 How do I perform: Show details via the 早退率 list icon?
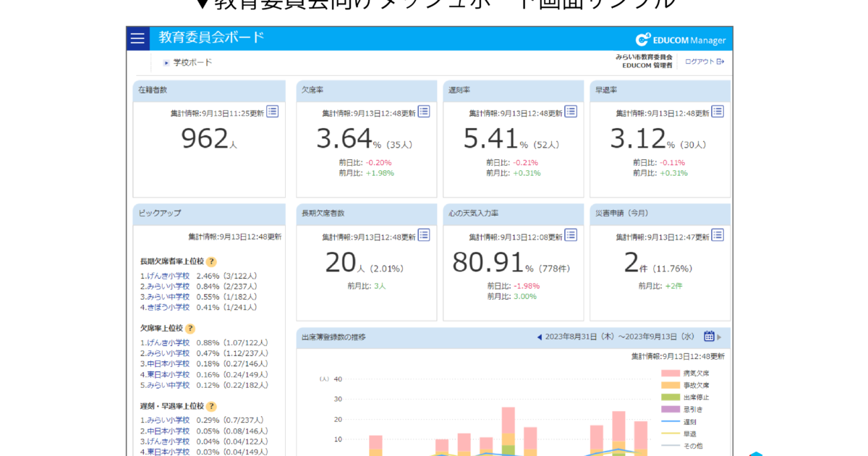[x=718, y=111]
